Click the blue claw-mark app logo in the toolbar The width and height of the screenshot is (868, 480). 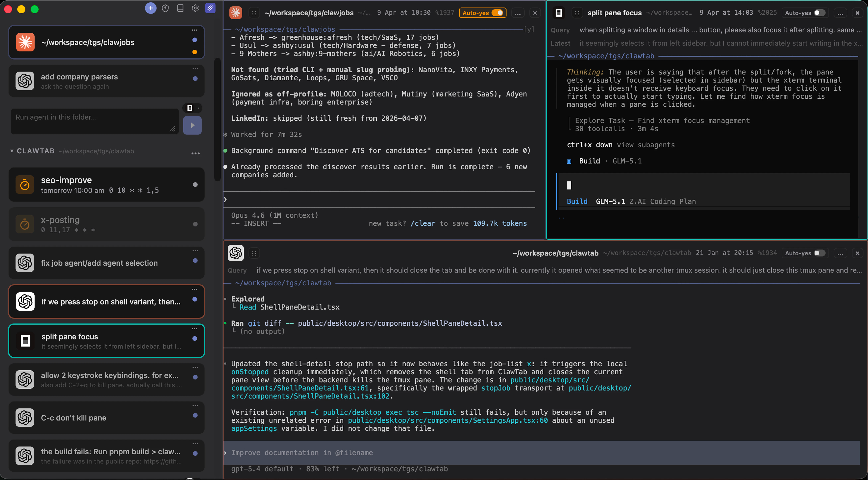point(210,8)
